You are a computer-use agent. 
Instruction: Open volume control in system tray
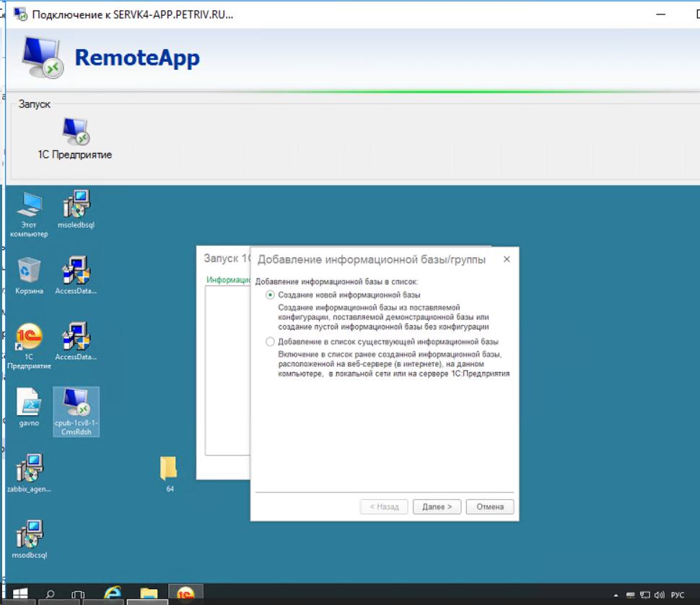coord(660,595)
